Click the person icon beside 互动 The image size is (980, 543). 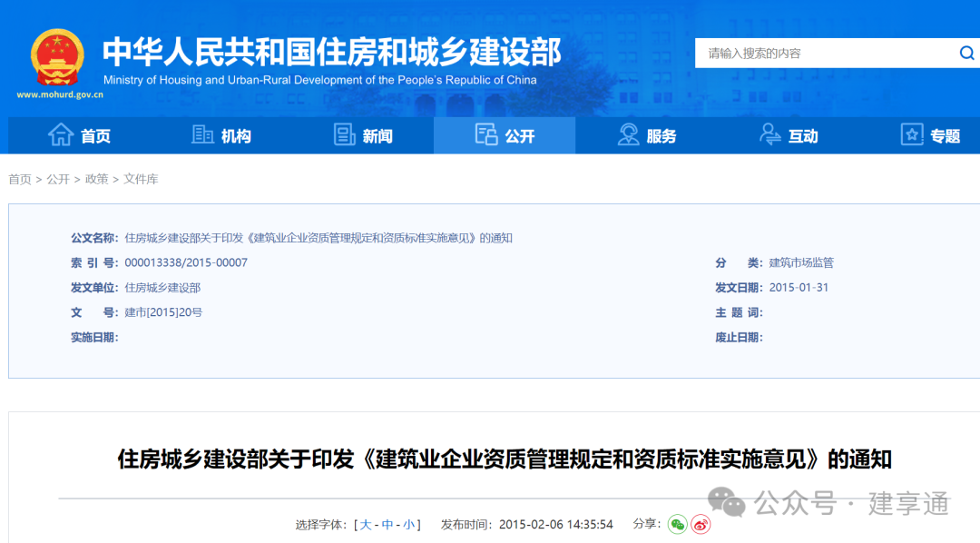pyautogui.click(x=770, y=134)
